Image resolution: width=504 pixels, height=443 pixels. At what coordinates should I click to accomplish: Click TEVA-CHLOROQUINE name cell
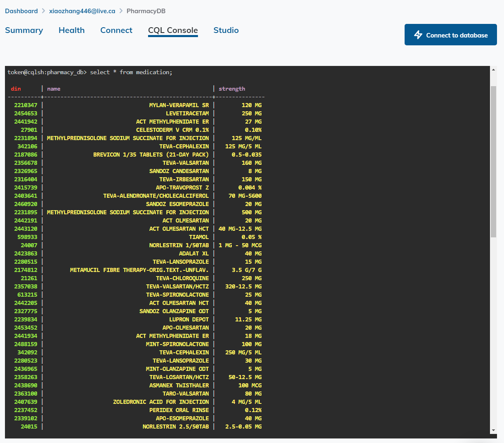coord(182,278)
